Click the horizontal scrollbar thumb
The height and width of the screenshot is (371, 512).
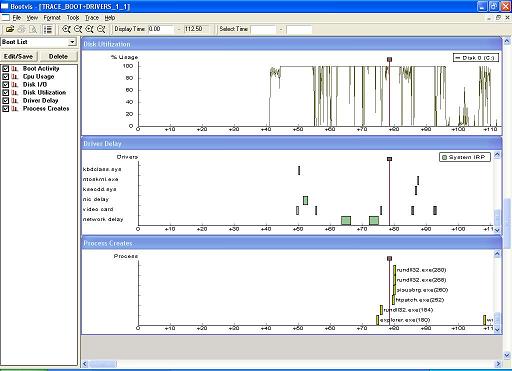click(103, 364)
